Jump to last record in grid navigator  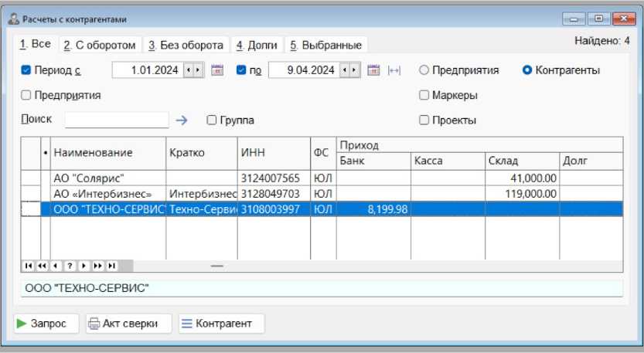(x=112, y=266)
